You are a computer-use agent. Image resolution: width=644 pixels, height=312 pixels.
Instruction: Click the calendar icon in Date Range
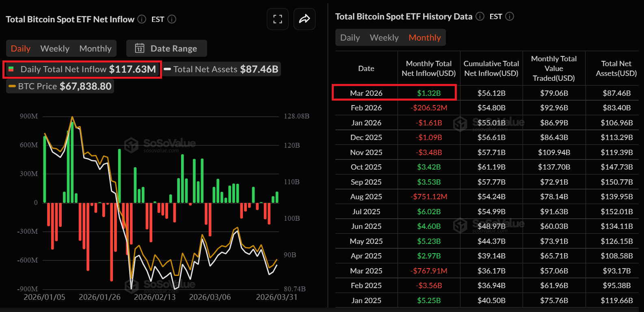pos(140,48)
